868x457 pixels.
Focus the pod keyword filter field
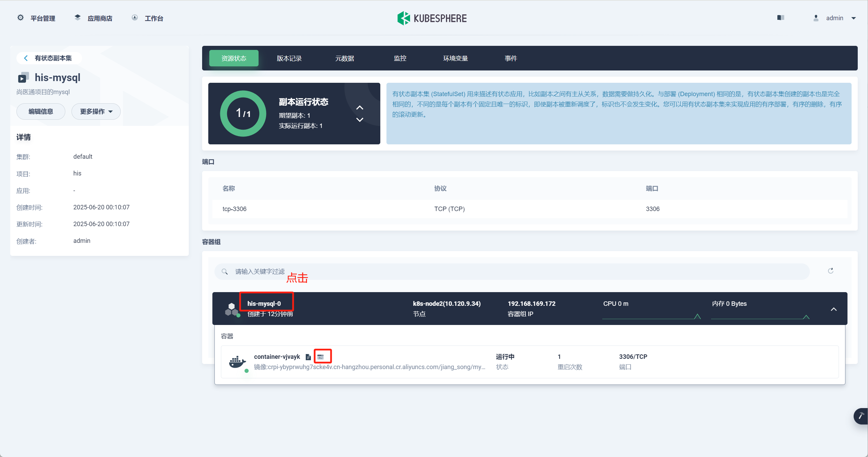pyautogui.click(x=512, y=272)
